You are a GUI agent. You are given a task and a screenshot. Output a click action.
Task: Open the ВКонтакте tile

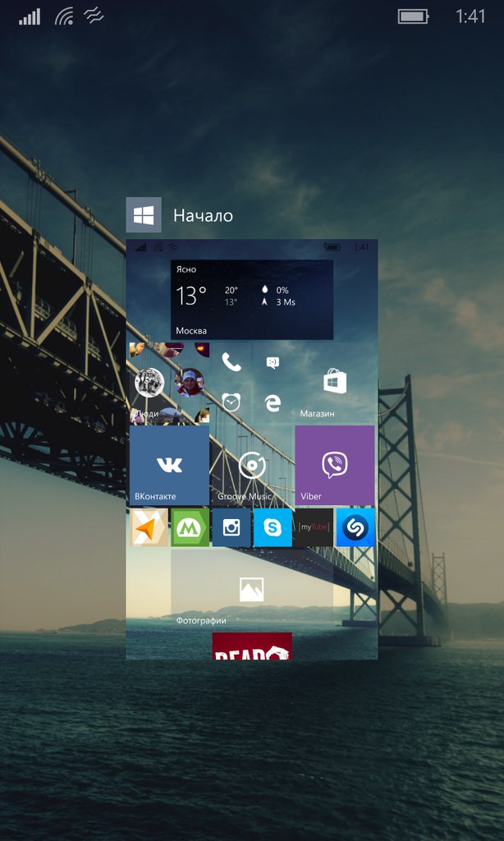pyautogui.click(x=169, y=465)
